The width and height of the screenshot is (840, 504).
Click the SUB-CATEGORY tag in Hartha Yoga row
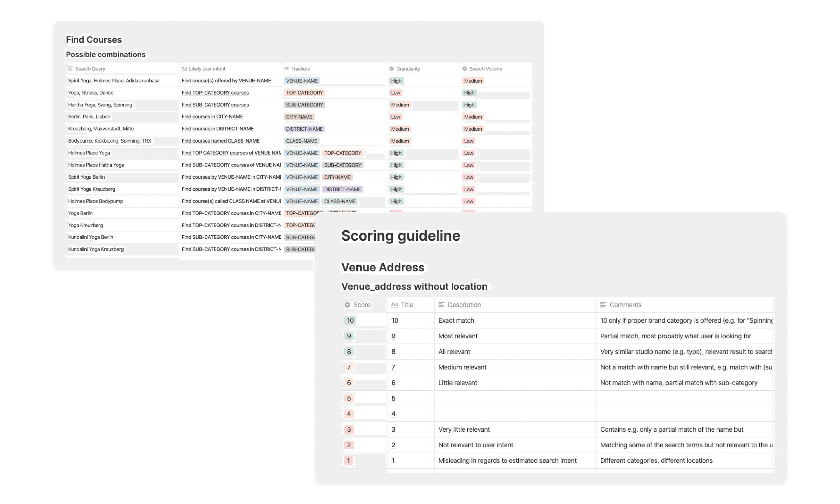tap(304, 105)
